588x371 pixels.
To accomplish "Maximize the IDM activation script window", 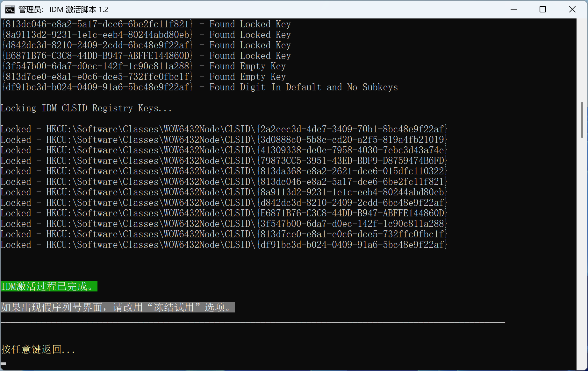I will (543, 9).
